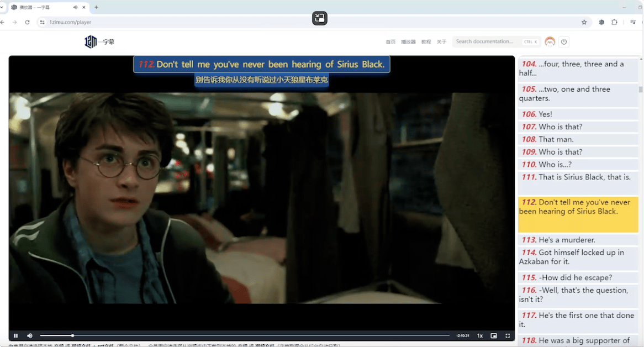
Task: Reload the current page
Action: point(27,22)
